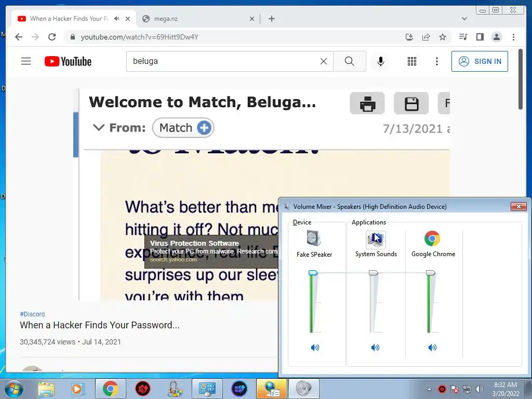Open Chrome media controls icon
The width and height of the screenshot is (532, 399).
click(x=463, y=37)
